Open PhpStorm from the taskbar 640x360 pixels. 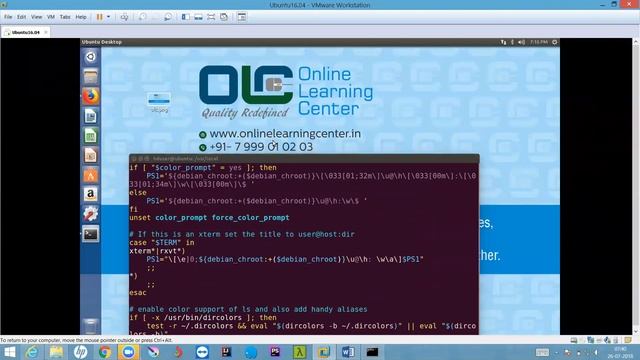point(275,352)
